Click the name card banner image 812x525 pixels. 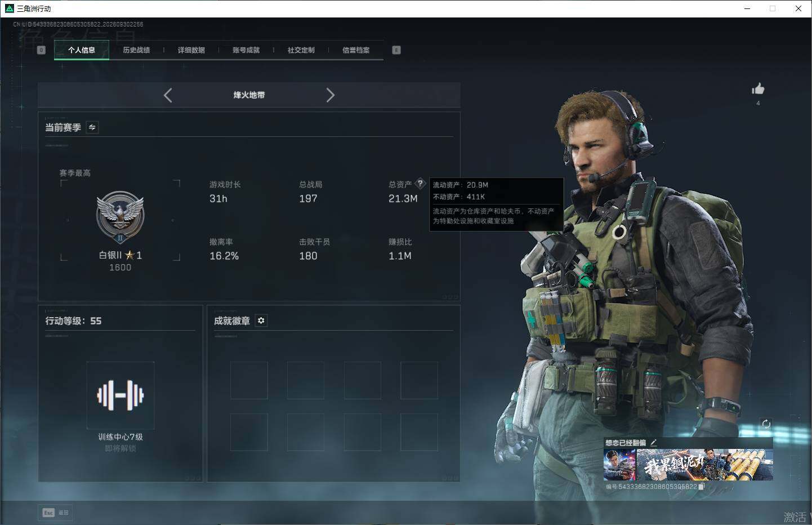point(704,465)
